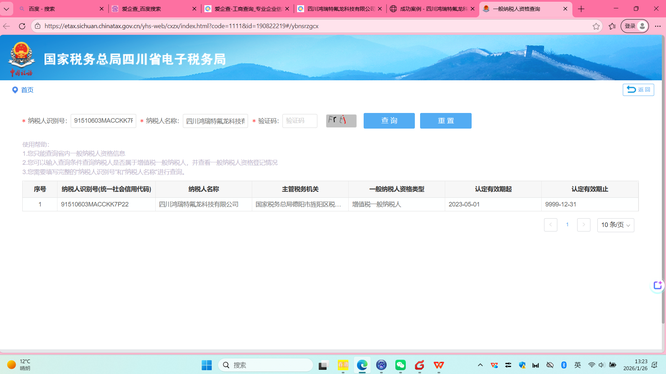Screen dimensions: 666x374
Task: Show hidden system tray icons
Action: [x=480, y=365]
